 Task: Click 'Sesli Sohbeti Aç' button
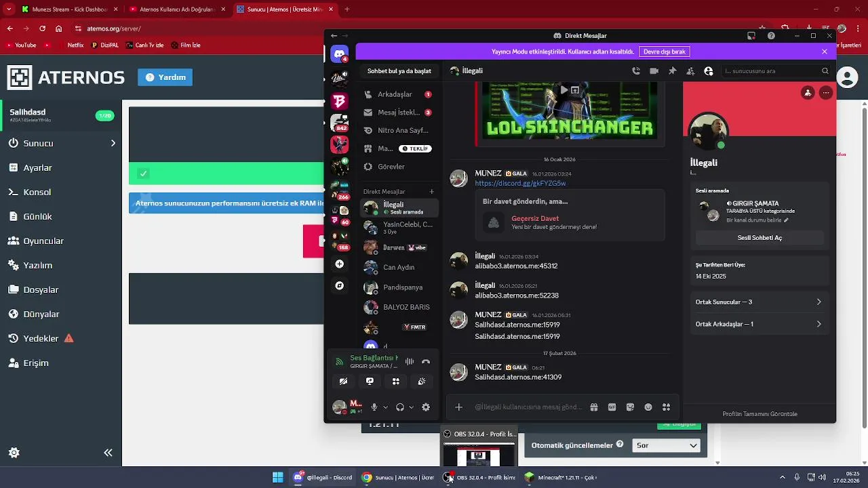(759, 238)
